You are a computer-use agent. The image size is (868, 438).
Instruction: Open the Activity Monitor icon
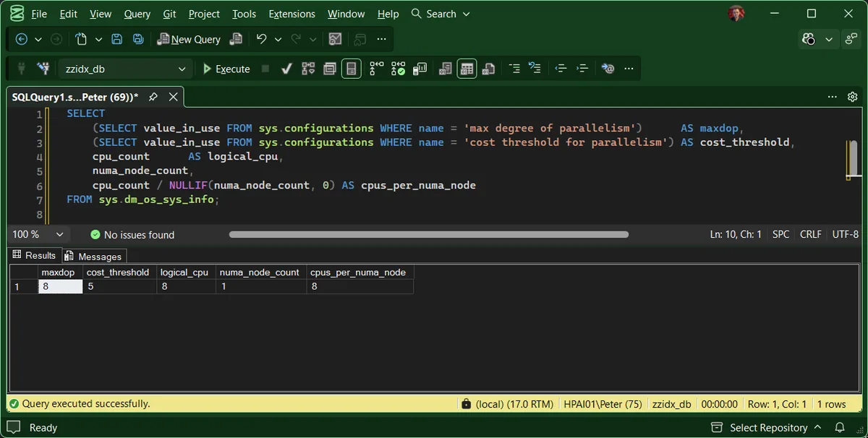[335, 39]
